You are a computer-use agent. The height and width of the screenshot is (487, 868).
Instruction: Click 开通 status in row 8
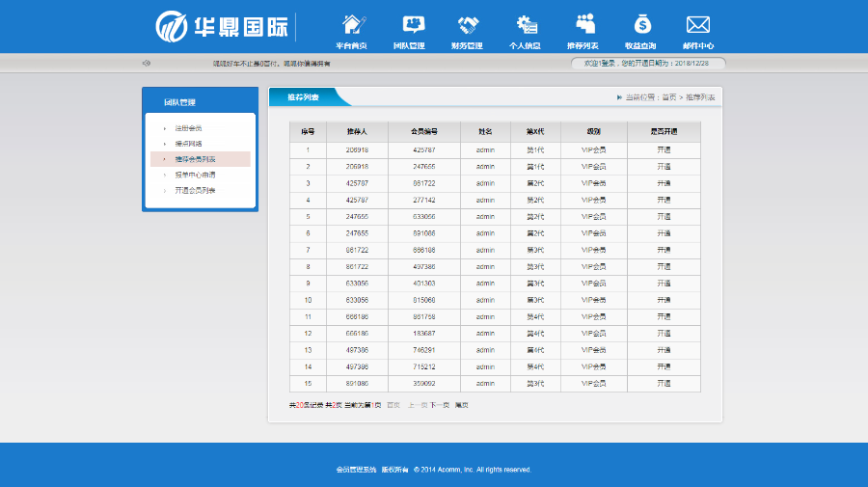[664, 267]
